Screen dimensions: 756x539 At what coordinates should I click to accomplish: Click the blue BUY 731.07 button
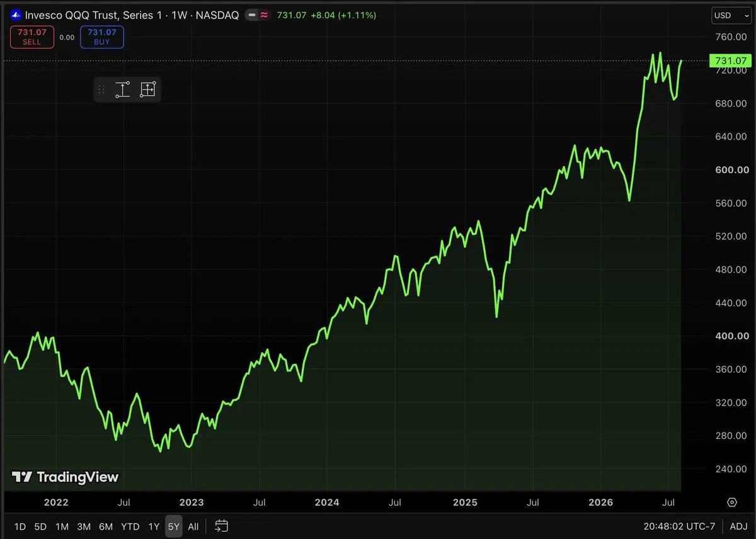click(101, 37)
